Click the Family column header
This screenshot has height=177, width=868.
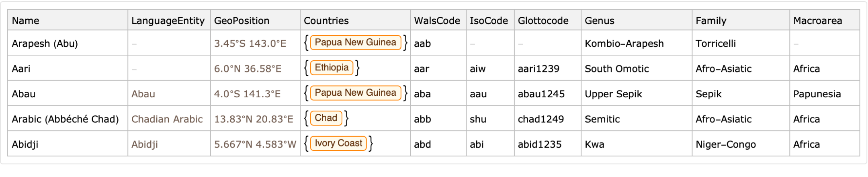click(x=711, y=21)
